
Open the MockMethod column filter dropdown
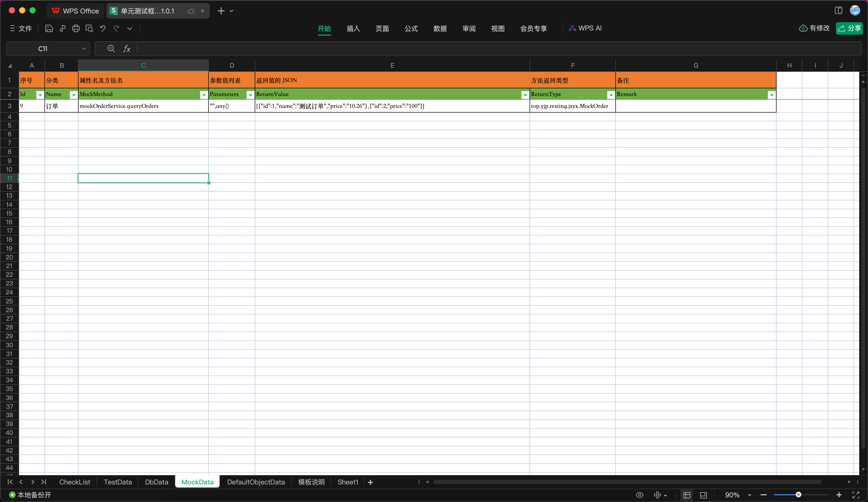click(x=204, y=95)
